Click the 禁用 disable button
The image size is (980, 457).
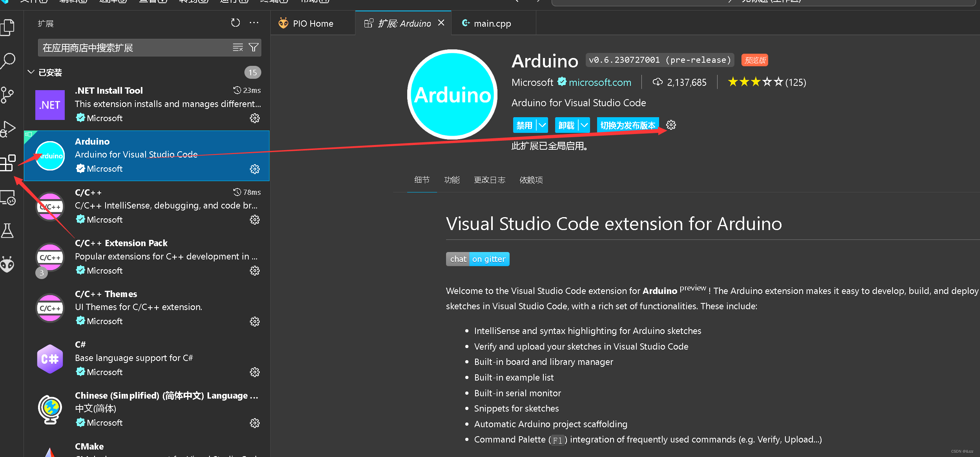point(525,125)
